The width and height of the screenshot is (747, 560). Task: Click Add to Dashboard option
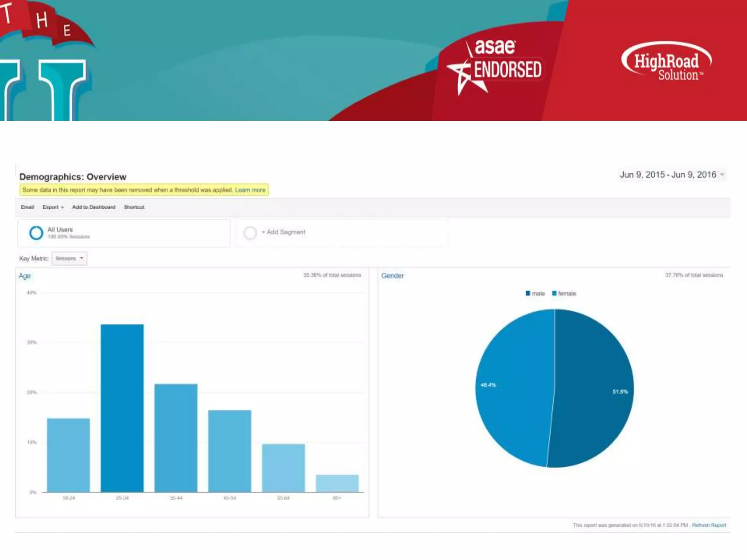pos(94,207)
